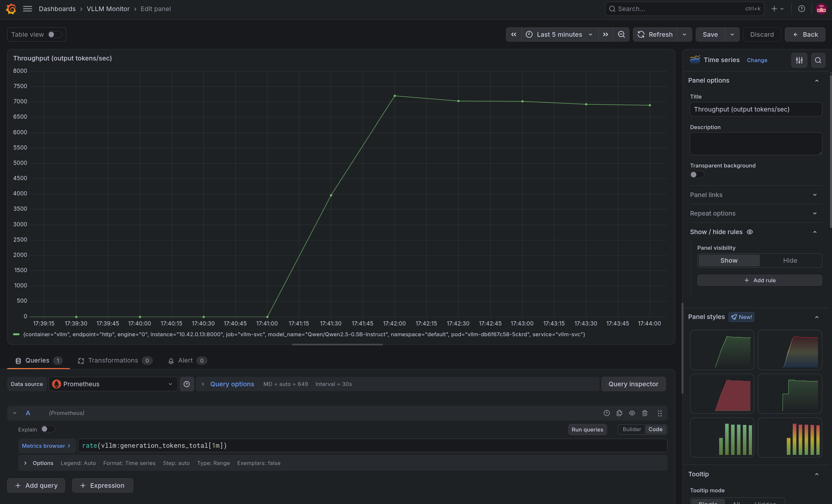Click the green legend series color marker

(x=16, y=334)
